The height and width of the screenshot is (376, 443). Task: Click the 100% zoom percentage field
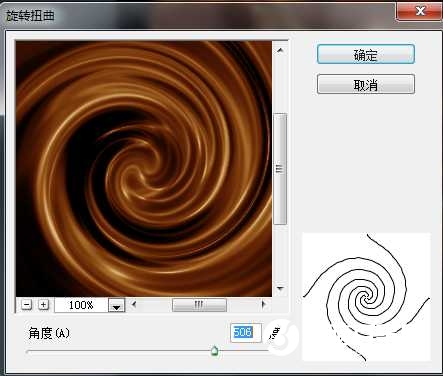click(x=81, y=305)
